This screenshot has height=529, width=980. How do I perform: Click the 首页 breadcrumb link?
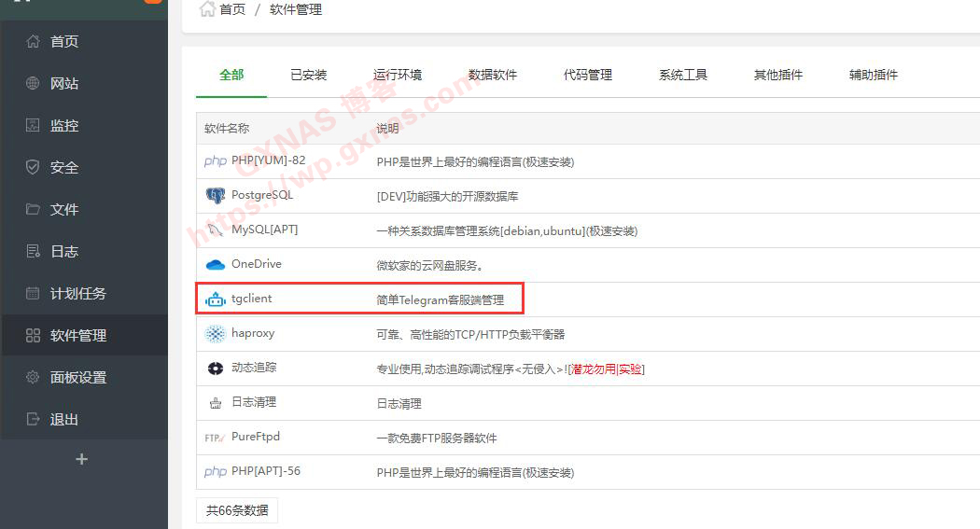coord(232,9)
